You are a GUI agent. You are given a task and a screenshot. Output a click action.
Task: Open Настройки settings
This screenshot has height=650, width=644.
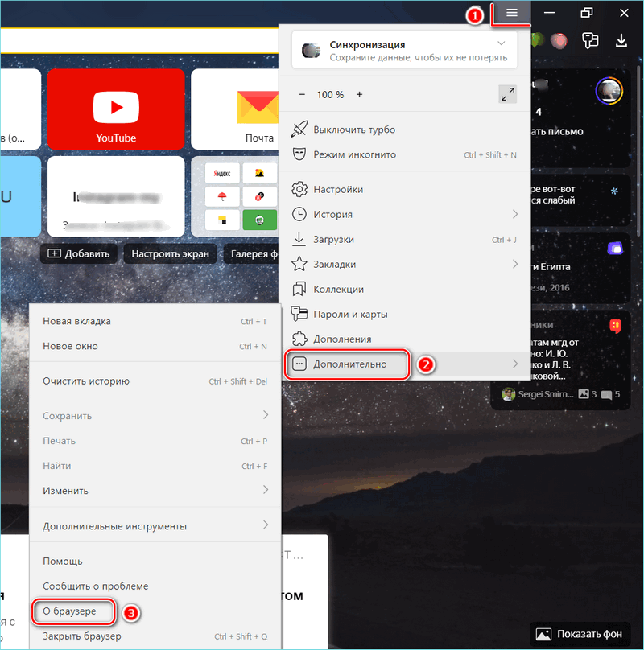(338, 190)
